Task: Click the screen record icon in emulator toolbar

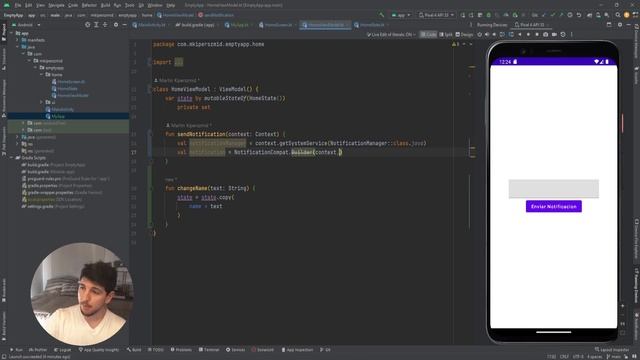Action: pyautogui.click(x=554, y=35)
